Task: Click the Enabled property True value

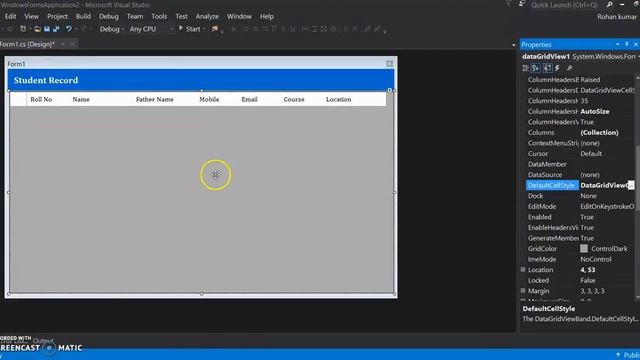Action: pos(587,217)
